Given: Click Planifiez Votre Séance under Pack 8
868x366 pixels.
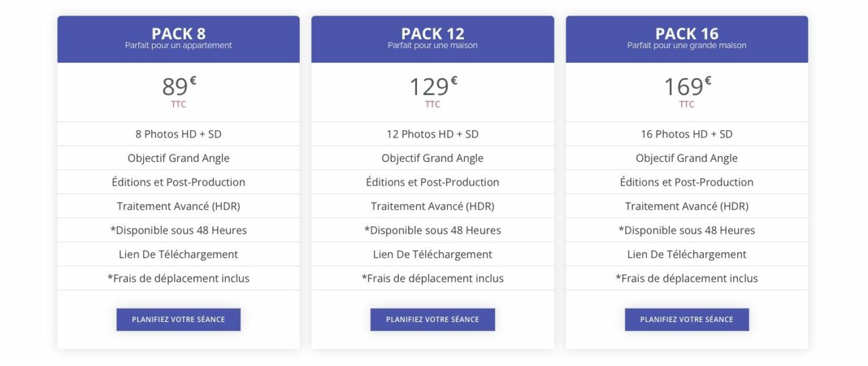Looking at the screenshot, I should tap(178, 319).
